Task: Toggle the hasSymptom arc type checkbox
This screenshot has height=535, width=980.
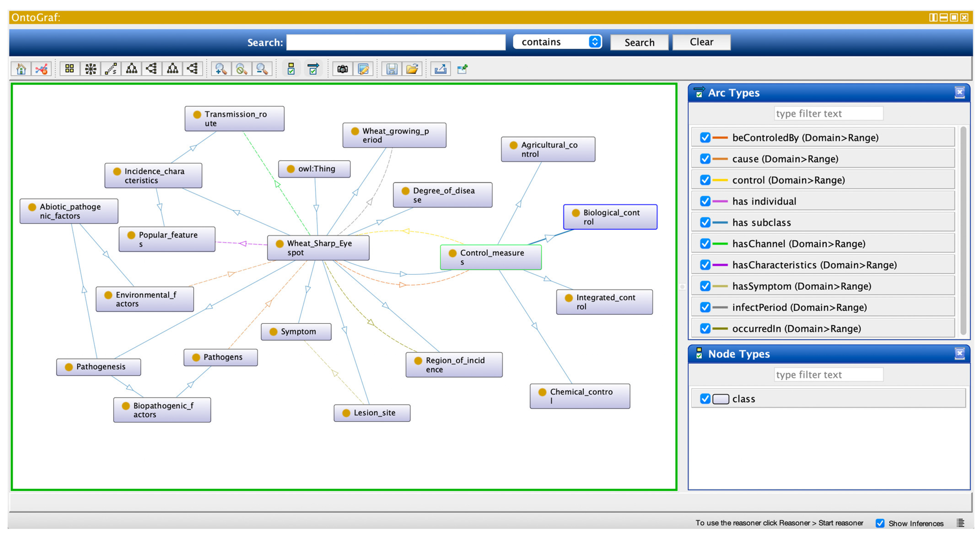Action: pos(705,286)
